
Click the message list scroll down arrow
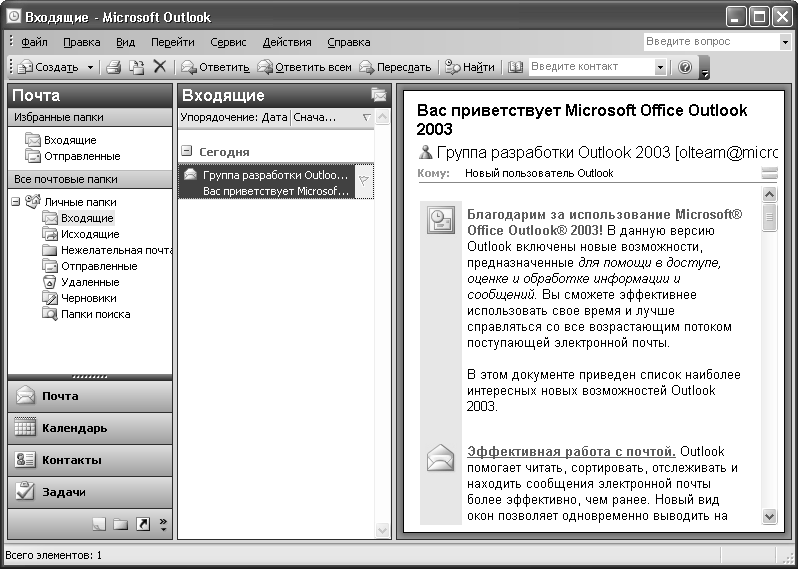[x=382, y=530]
